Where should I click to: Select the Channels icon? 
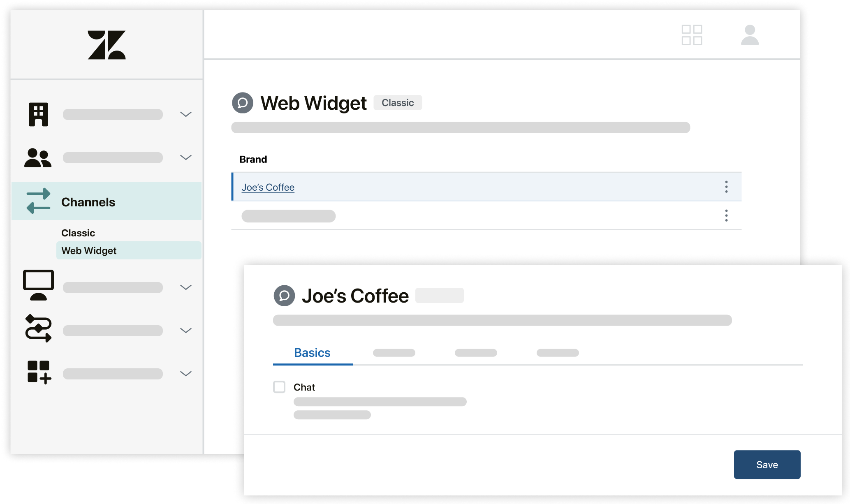point(37,201)
